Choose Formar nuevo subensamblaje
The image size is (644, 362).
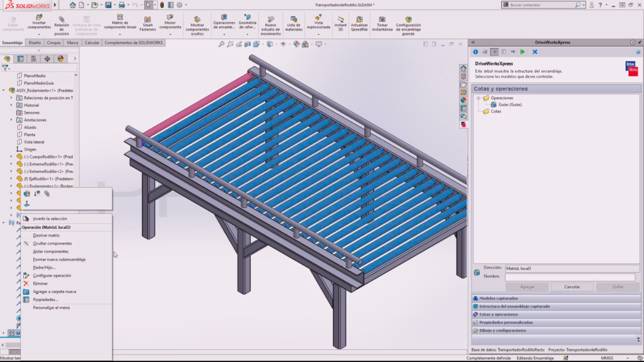click(66, 260)
